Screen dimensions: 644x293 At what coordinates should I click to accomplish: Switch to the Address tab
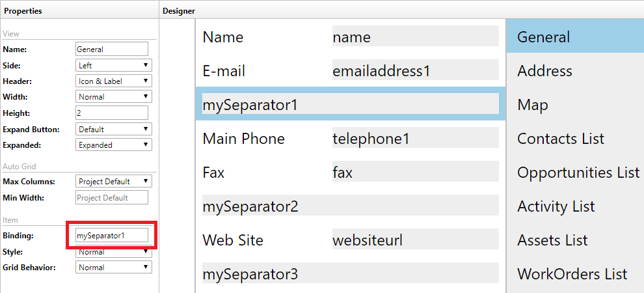(544, 71)
